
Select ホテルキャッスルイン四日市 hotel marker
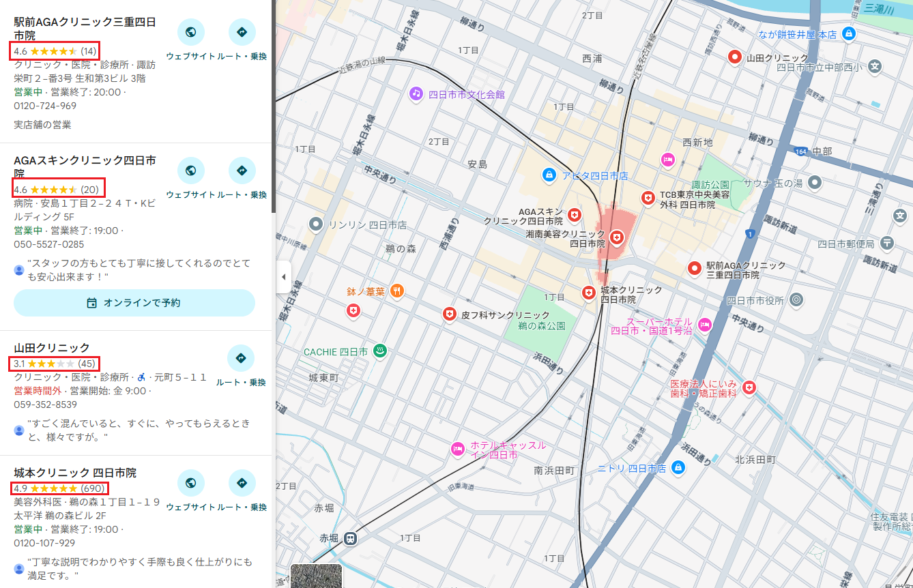(457, 449)
